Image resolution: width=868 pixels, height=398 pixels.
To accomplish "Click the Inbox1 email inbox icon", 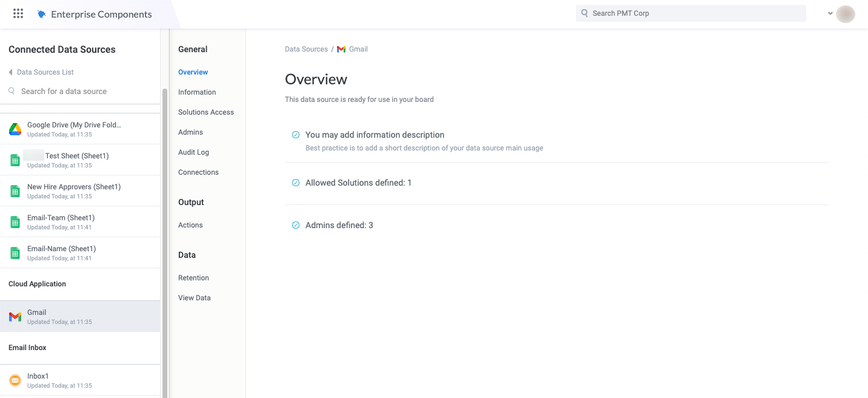I will click(x=15, y=380).
